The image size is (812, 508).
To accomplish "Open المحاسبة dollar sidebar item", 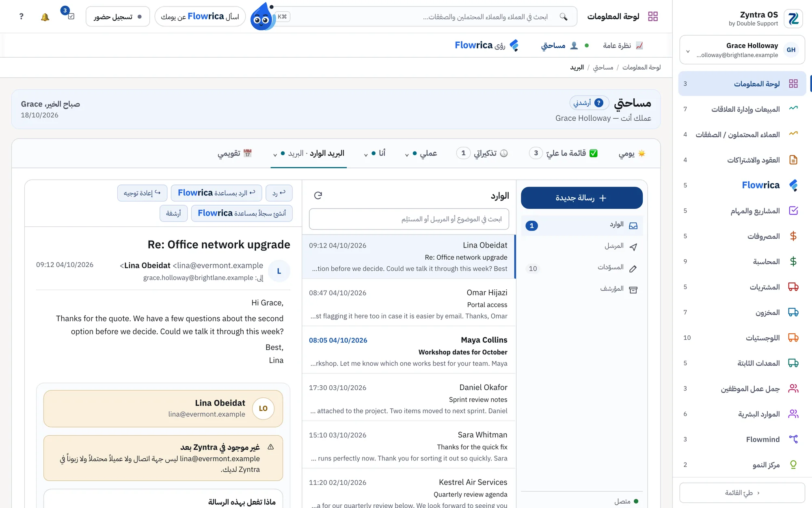I will point(742,262).
